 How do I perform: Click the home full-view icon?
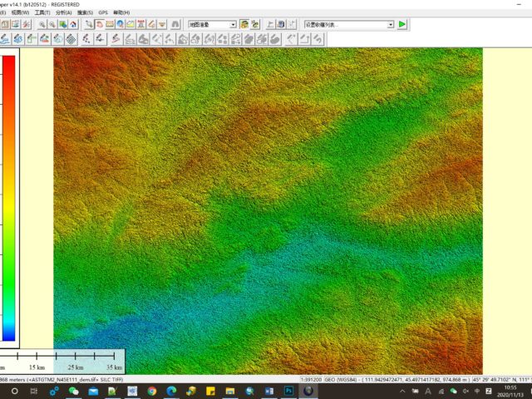pos(75,25)
